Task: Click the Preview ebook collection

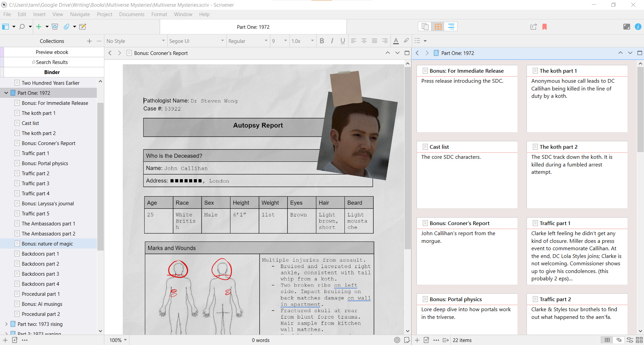Action: pyautogui.click(x=52, y=52)
